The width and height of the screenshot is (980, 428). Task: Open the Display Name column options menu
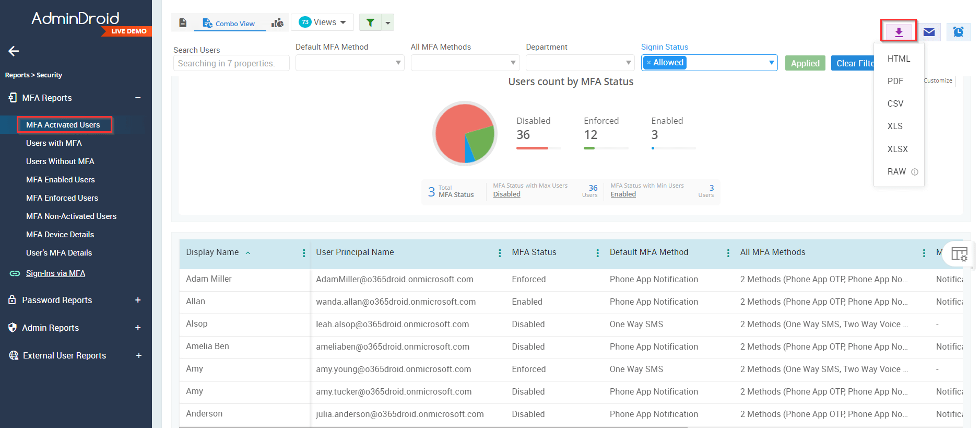coord(304,253)
